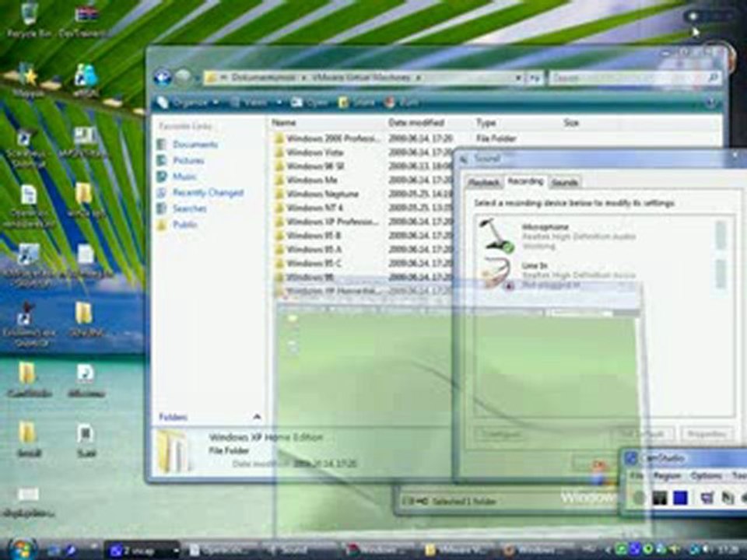Click the Windows NT 4 folder icon
This screenshot has width=747, height=560.
click(x=279, y=208)
